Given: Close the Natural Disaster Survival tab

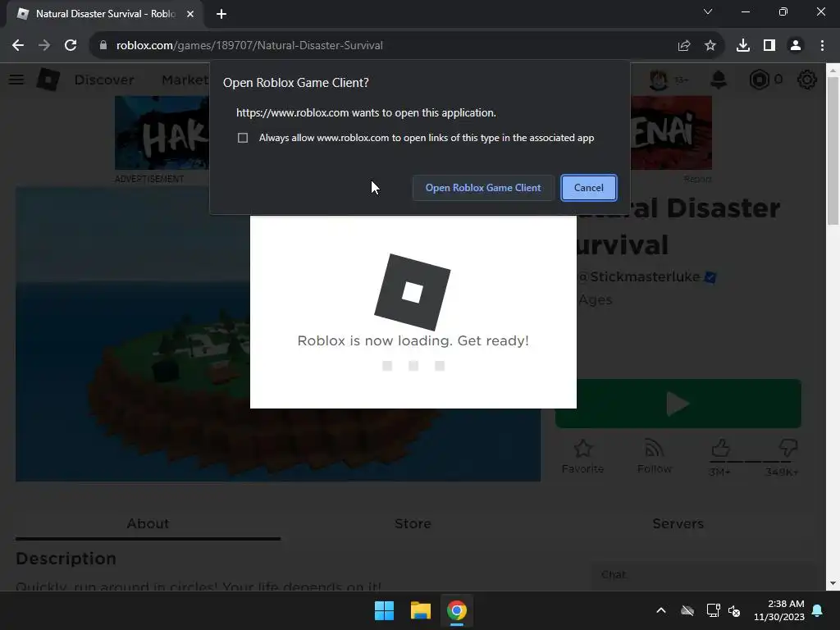Looking at the screenshot, I should [190, 14].
